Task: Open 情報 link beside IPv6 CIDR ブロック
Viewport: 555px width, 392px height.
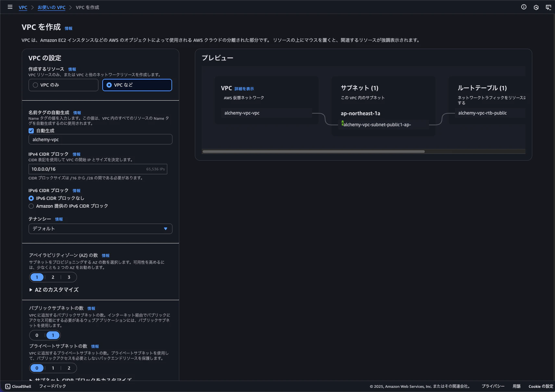Action: click(76, 191)
